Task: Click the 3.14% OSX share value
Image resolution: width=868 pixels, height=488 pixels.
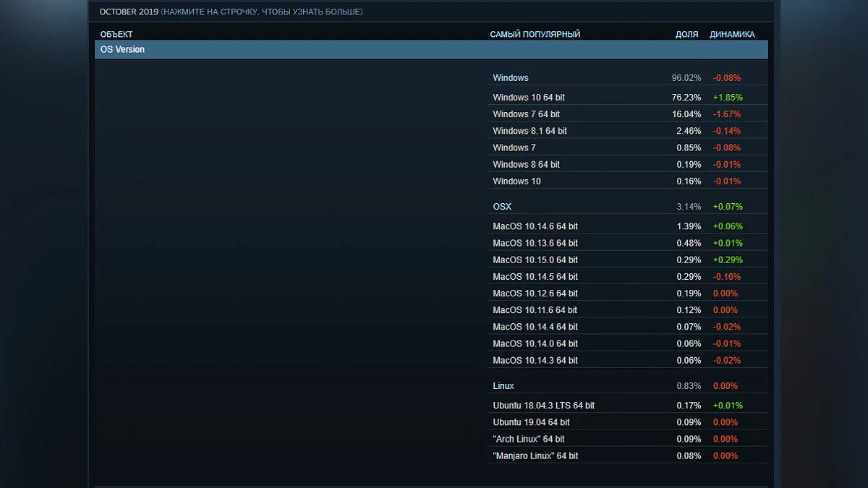Action: pyautogui.click(x=689, y=206)
